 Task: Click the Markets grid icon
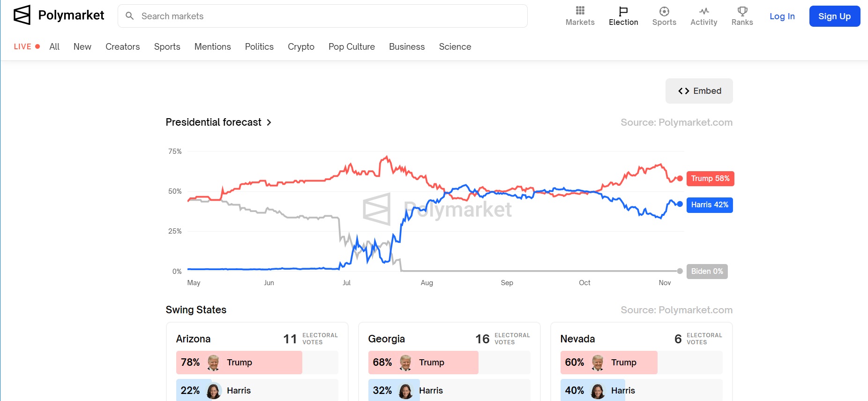click(580, 10)
